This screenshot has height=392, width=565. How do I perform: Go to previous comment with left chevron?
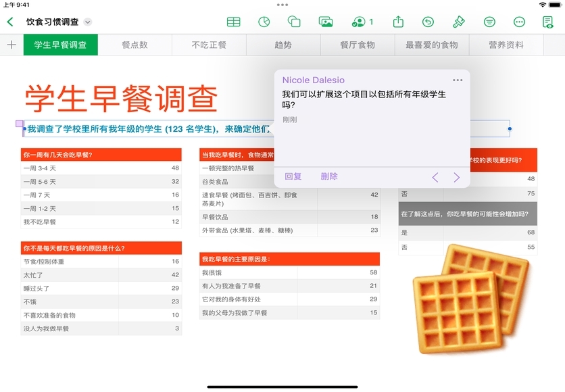tap(435, 177)
